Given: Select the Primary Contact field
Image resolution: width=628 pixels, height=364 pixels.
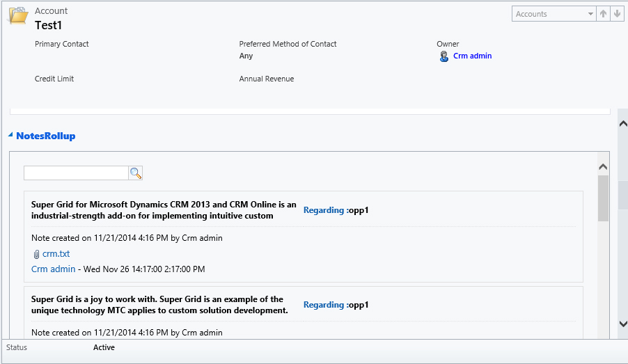Looking at the screenshot, I should click(62, 44).
